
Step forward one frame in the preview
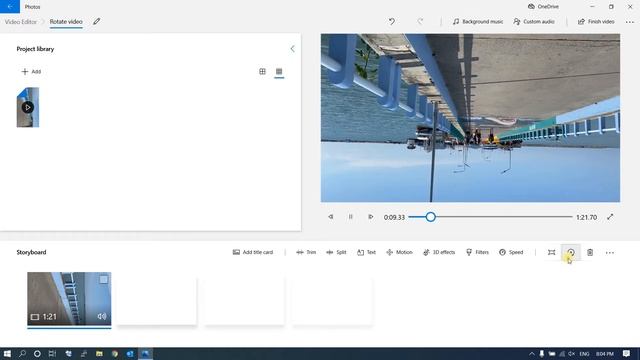pyautogui.click(x=370, y=217)
